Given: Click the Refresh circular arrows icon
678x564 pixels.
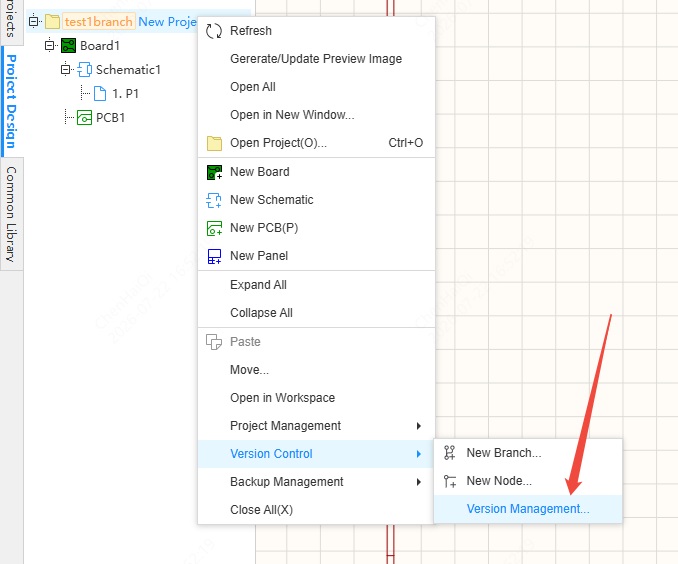Looking at the screenshot, I should 214,31.
